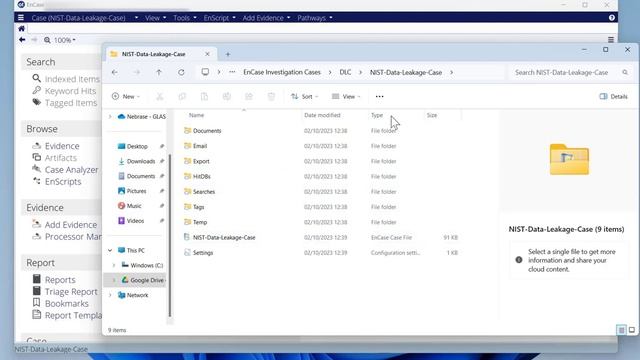
Task: Open Explorer View layout dropdown
Action: 346,97
